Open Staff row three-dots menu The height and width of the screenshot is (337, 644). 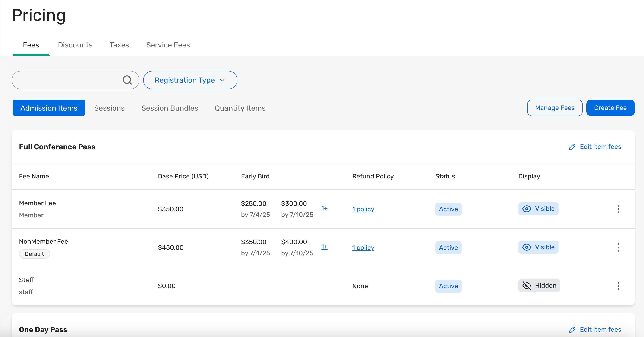(618, 286)
